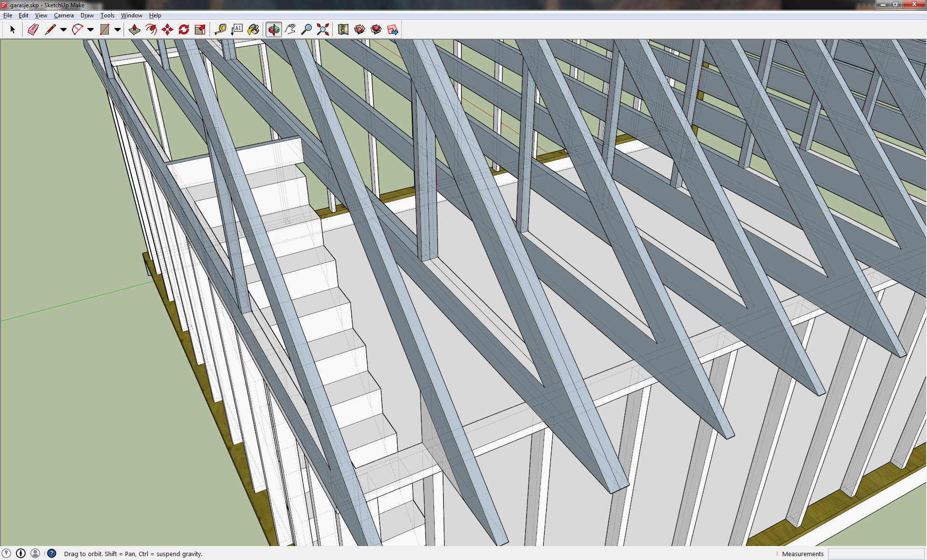Expand the Rectangle shape tool dropdown
The height and width of the screenshot is (560, 927).
pos(117,30)
